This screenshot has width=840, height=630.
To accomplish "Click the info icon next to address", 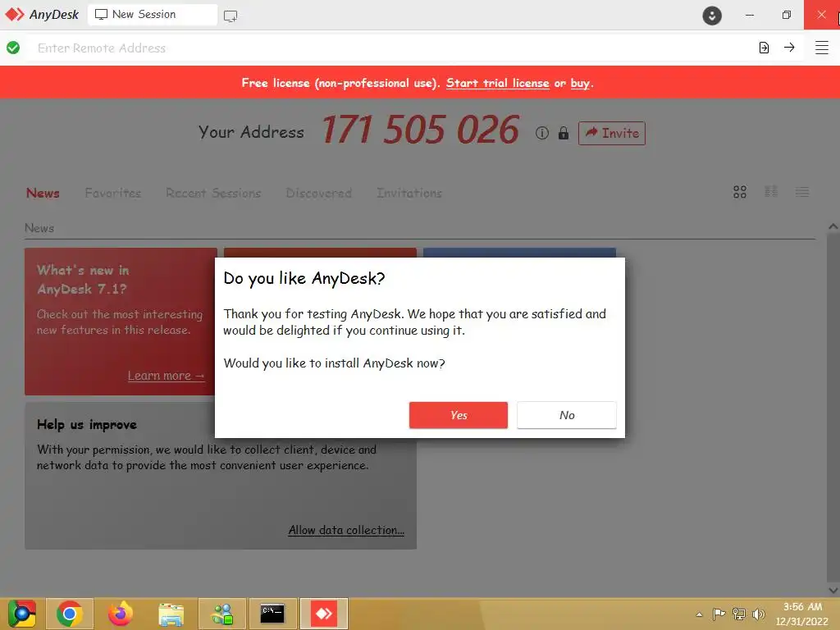I will click(x=542, y=133).
